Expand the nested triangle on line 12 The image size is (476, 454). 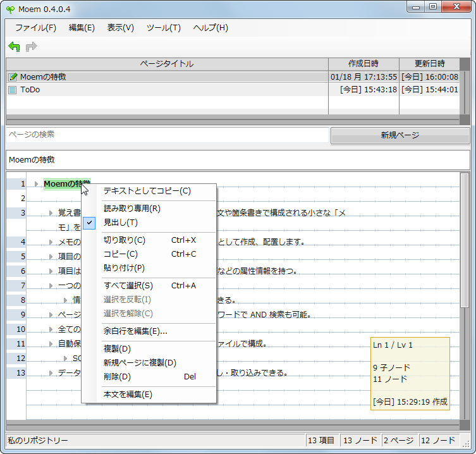[x=65, y=359]
